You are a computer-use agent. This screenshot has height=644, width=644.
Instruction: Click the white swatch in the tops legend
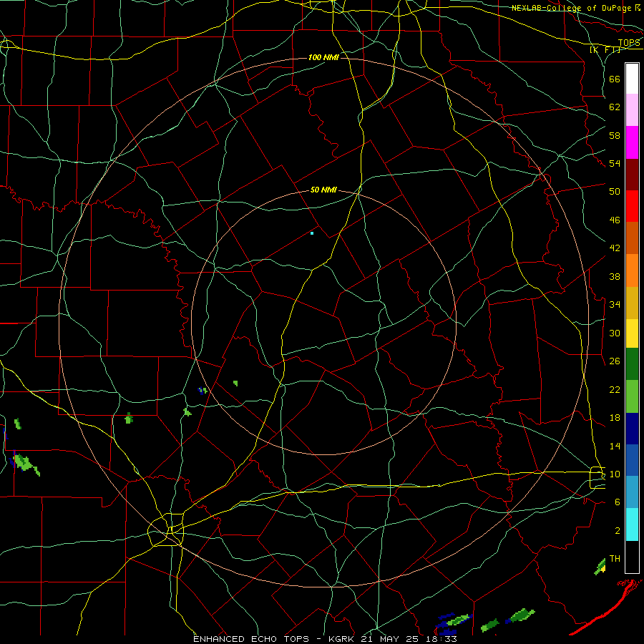pos(632,79)
